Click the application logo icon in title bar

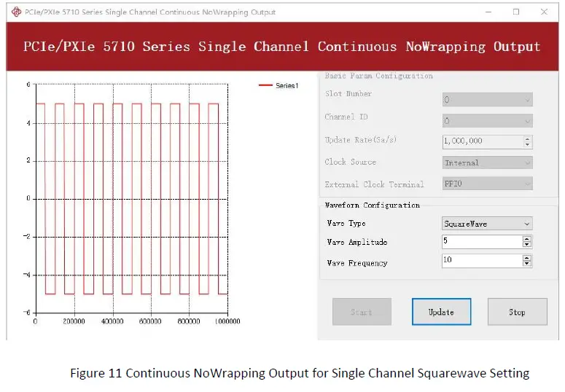point(16,12)
